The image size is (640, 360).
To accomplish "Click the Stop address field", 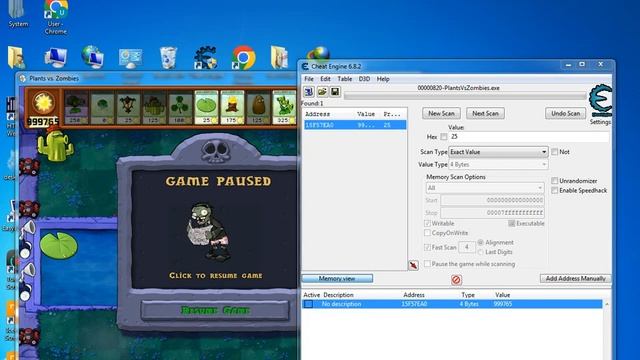I will (492, 213).
